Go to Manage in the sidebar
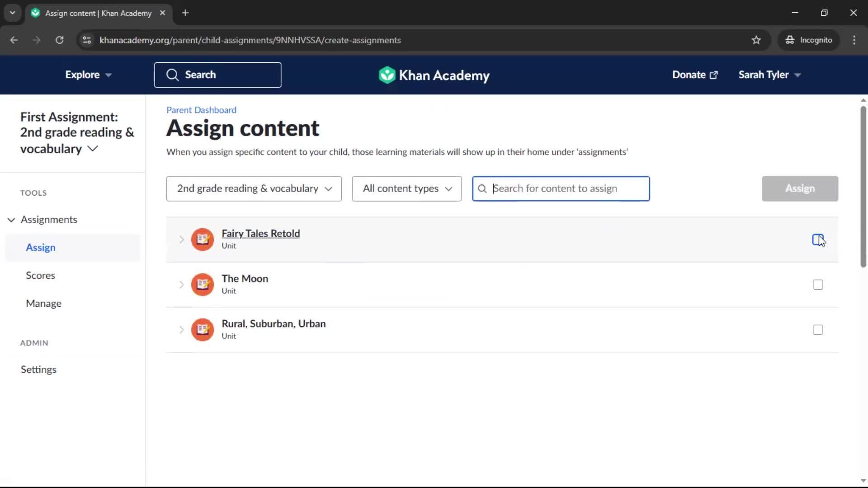The image size is (868, 488). (44, 304)
